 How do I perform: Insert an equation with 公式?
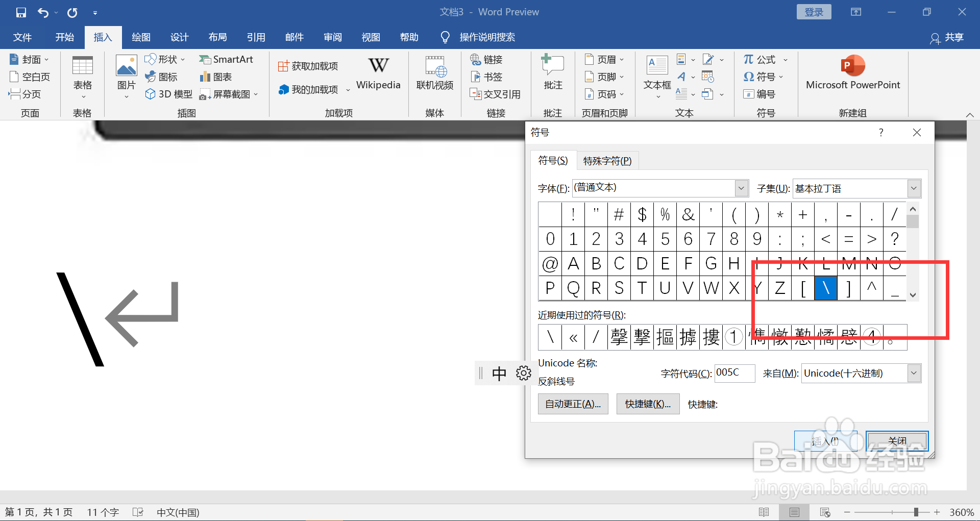(x=760, y=59)
